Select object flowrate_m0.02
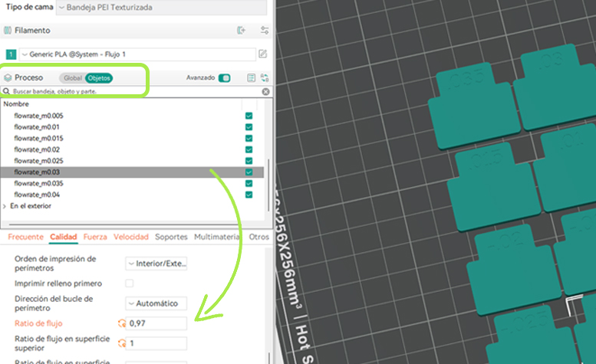The image size is (596, 364). coord(37,149)
